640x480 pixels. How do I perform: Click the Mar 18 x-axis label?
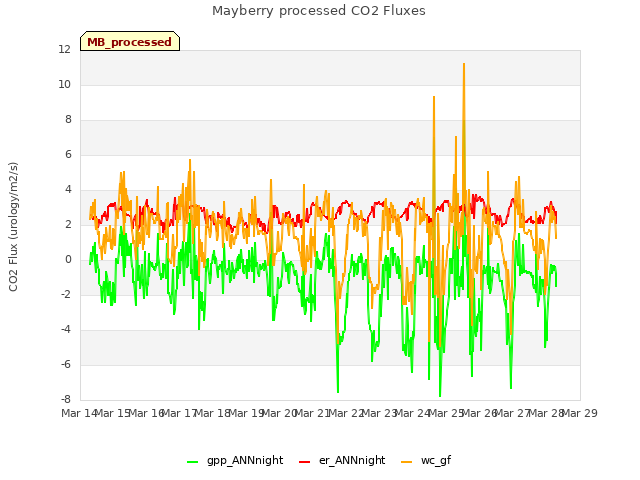pos(213,413)
